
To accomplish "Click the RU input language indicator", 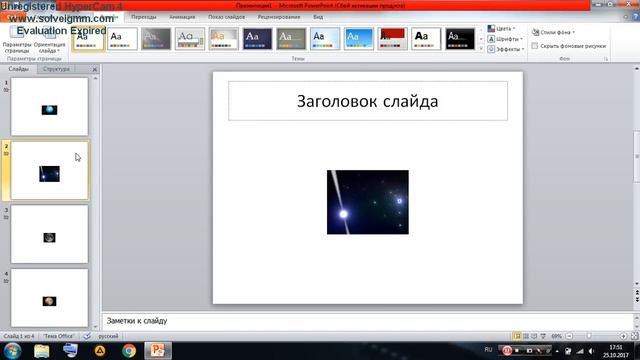I will (488, 350).
